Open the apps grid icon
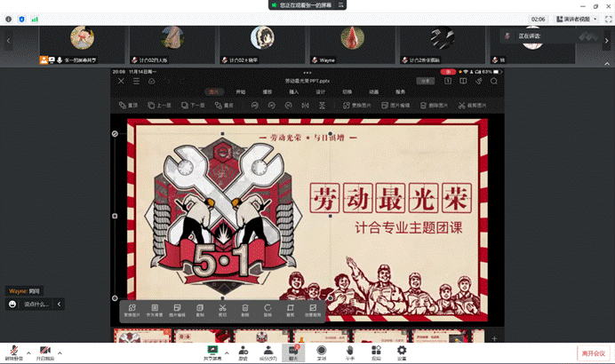Image resolution: width=615 pixels, height=364 pixels. point(376,351)
